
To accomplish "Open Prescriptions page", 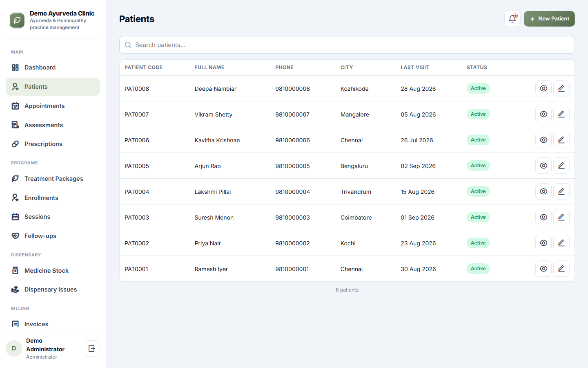I will point(53,144).
